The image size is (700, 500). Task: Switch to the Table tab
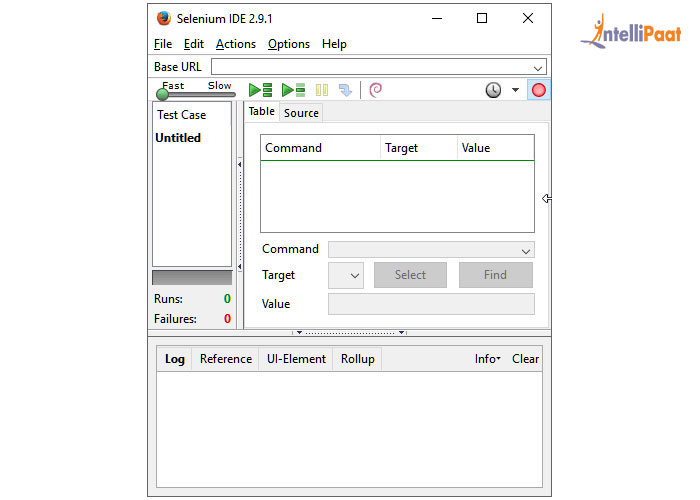[262, 112]
